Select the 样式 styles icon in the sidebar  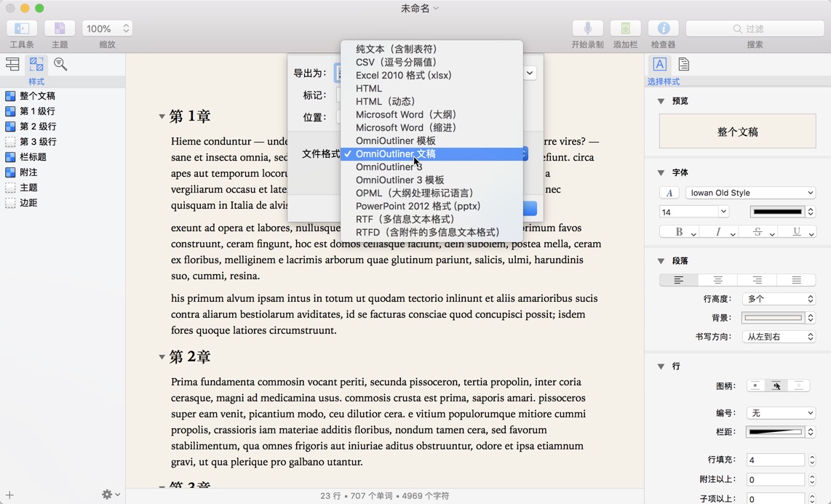pyautogui.click(x=36, y=64)
